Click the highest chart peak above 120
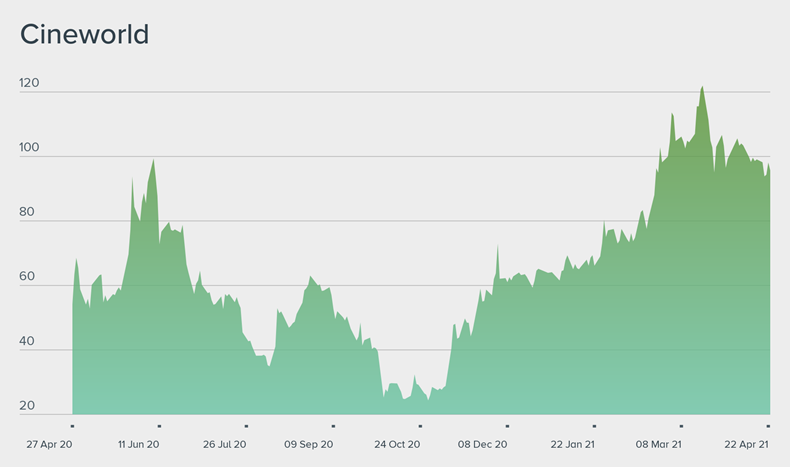 point(702,88)
